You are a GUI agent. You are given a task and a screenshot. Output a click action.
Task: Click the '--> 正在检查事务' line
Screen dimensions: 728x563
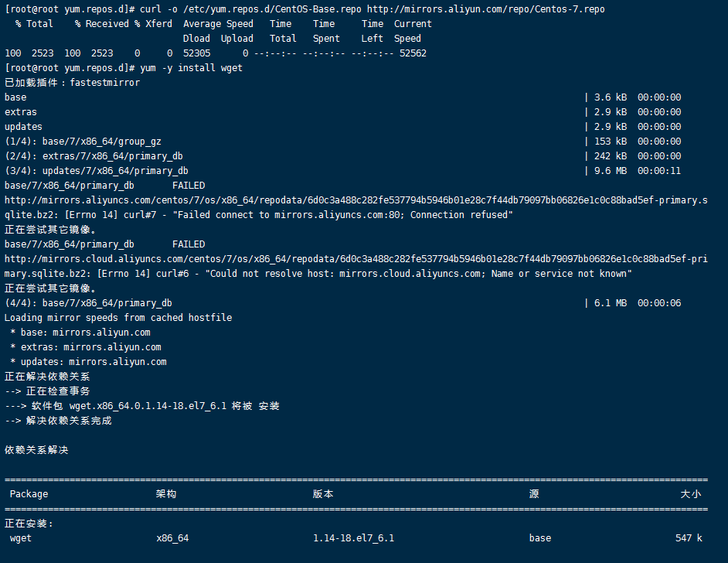tap(47, 391)
